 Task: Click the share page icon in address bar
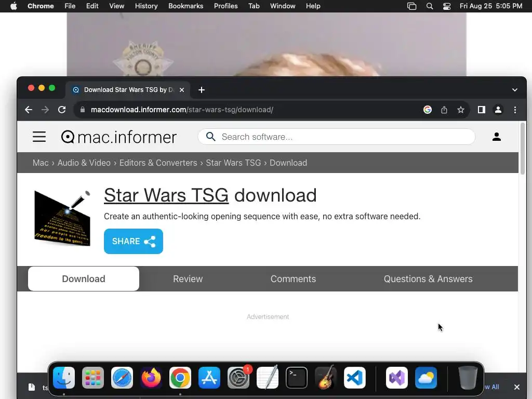(444, 110)
